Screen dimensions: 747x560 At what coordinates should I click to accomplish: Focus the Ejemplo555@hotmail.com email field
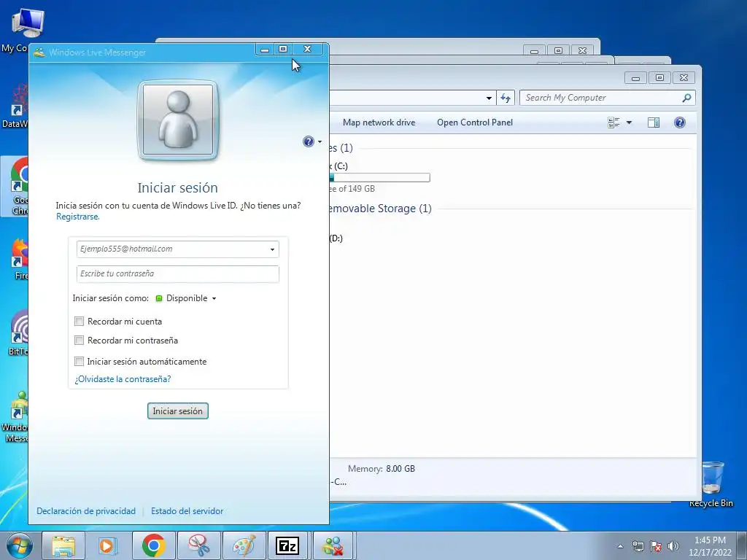click(177, 249)
